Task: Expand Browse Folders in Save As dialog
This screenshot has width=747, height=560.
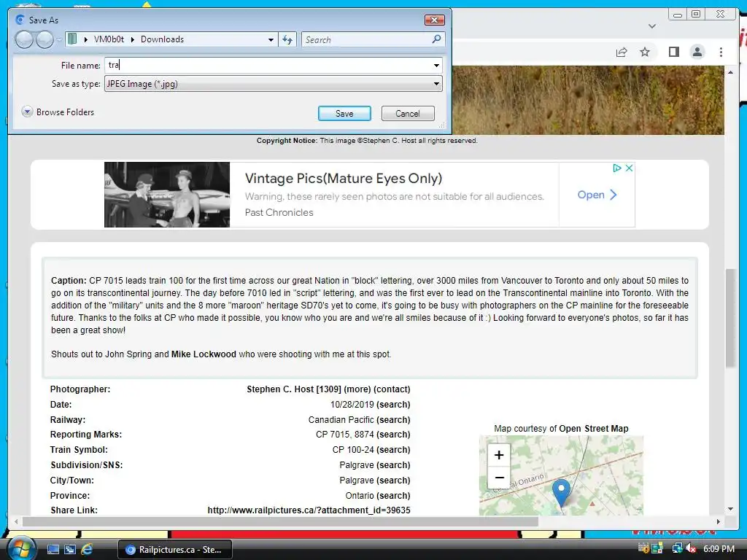Action: tap(58, 112)
